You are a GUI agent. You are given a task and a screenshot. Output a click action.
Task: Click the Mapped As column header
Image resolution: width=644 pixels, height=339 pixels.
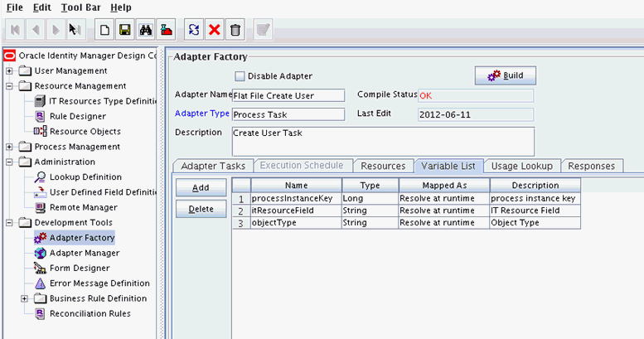[444, 186]
